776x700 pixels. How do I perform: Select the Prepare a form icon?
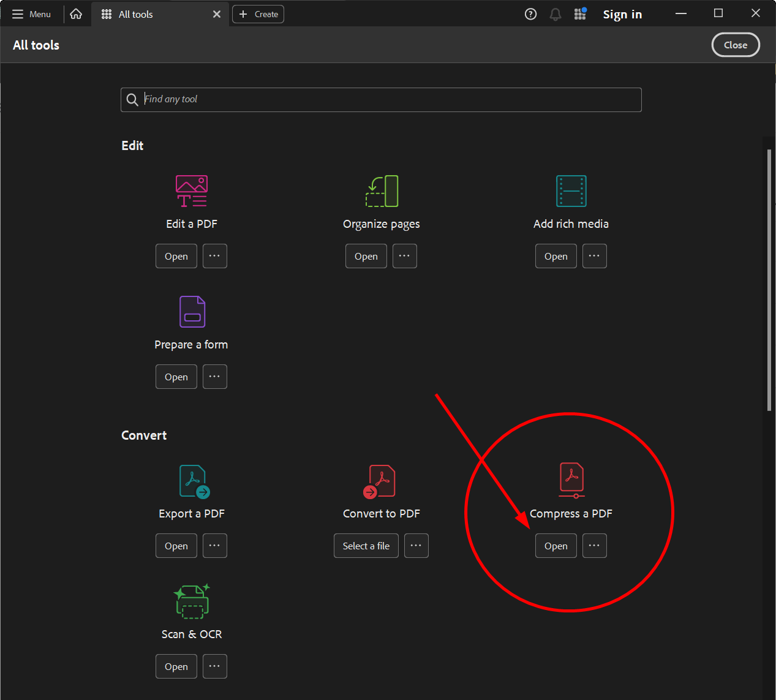pos(192,311)
